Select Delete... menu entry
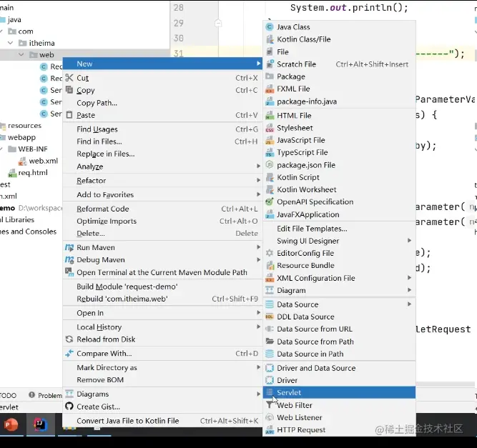This screenshot has width=477, height=448. 162,234
